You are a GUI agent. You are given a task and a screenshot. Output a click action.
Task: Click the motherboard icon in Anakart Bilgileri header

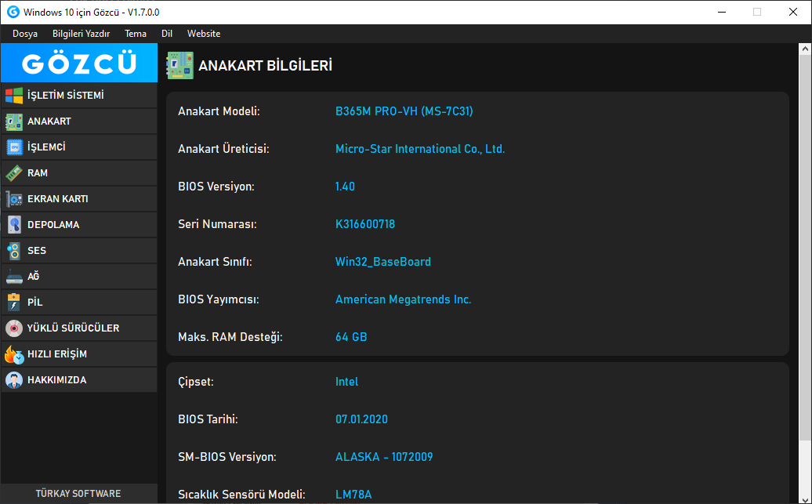tap(179, 66)
